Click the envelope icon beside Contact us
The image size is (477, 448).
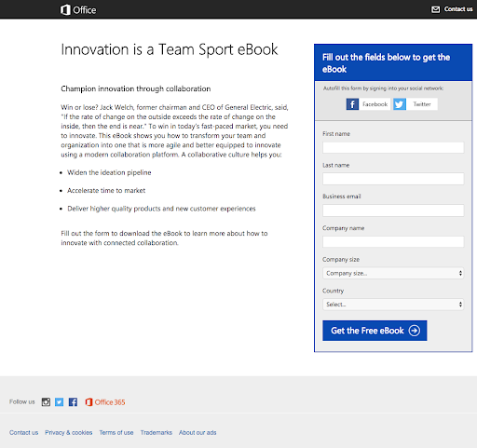point(435,9)
